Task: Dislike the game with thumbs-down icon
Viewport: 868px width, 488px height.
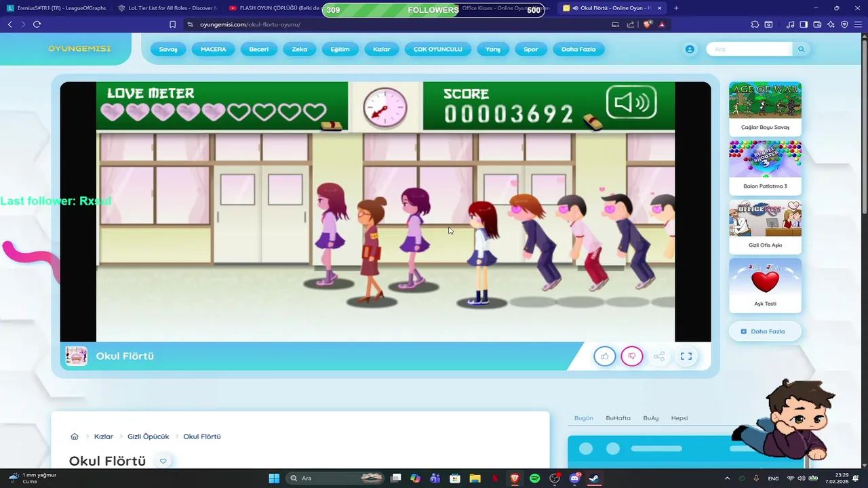Action: click(631, 357)
